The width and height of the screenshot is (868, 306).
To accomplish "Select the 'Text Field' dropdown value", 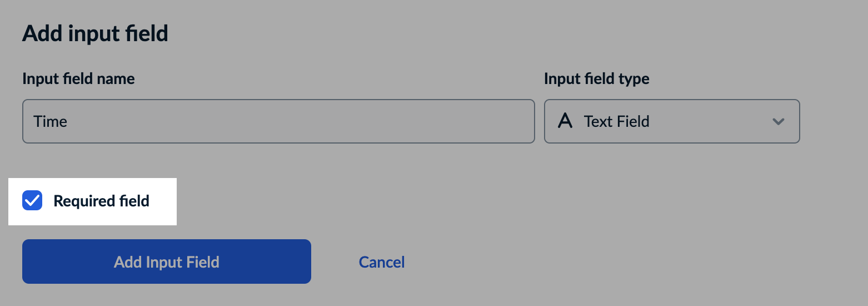I will 616,121.
